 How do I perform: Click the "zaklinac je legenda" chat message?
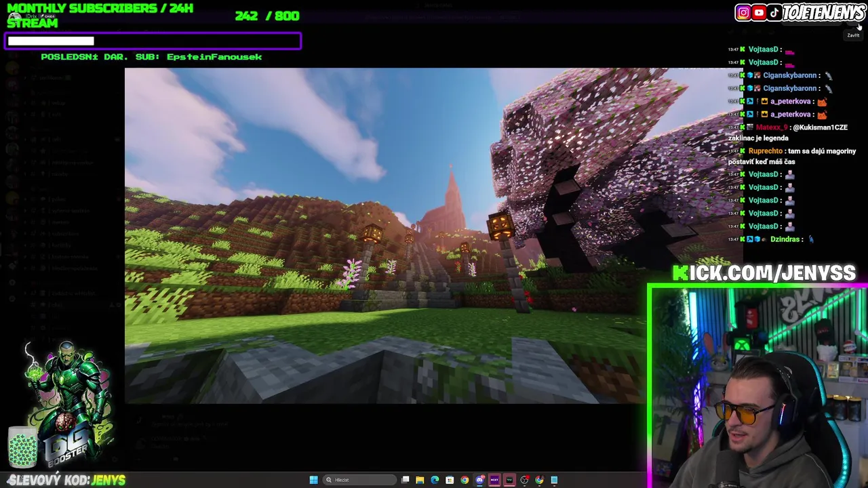point(758,138)
